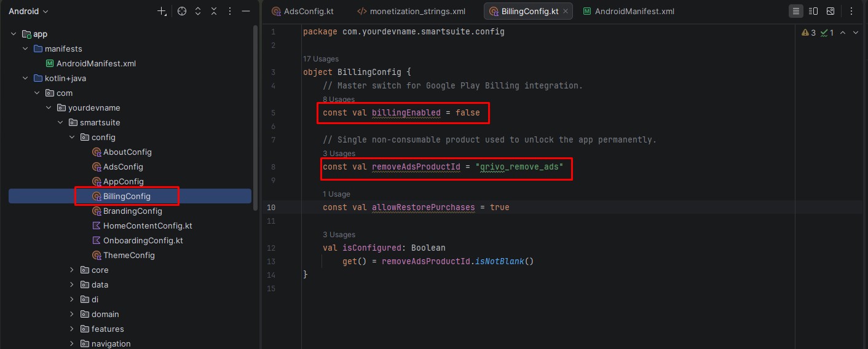Screen dimensions: 868x349
Task: Select Split editor view mode icon
Action: pos(813,11)
